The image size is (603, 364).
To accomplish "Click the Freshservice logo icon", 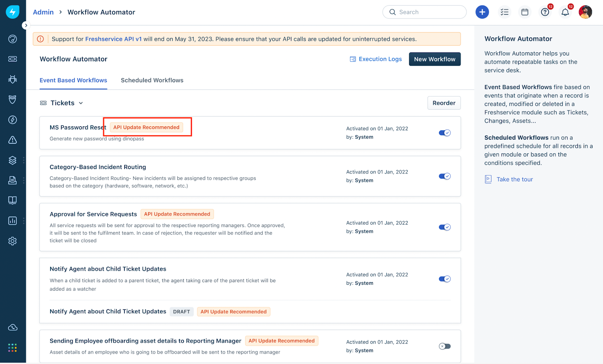I will [12, 12].
